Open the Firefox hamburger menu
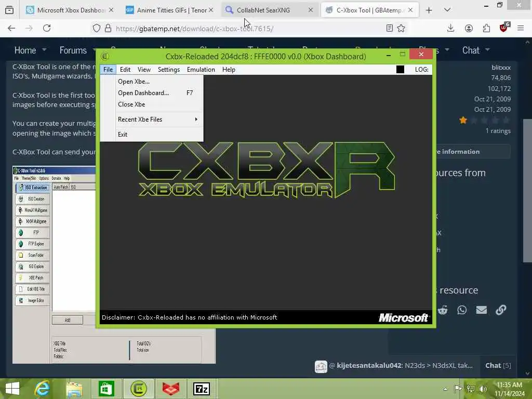This screenshot has height=399, width=532. 521,28
